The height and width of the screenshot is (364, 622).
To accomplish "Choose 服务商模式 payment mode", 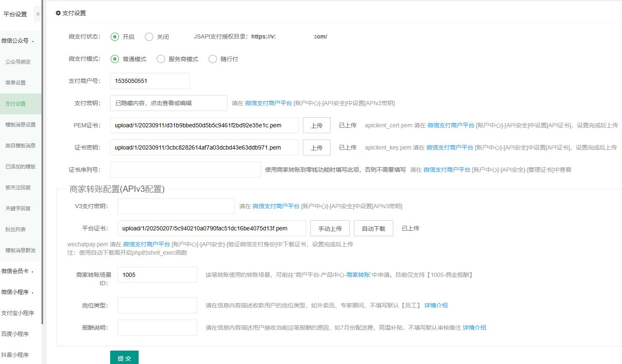I will pyautogui.click(x=161, y=59).
